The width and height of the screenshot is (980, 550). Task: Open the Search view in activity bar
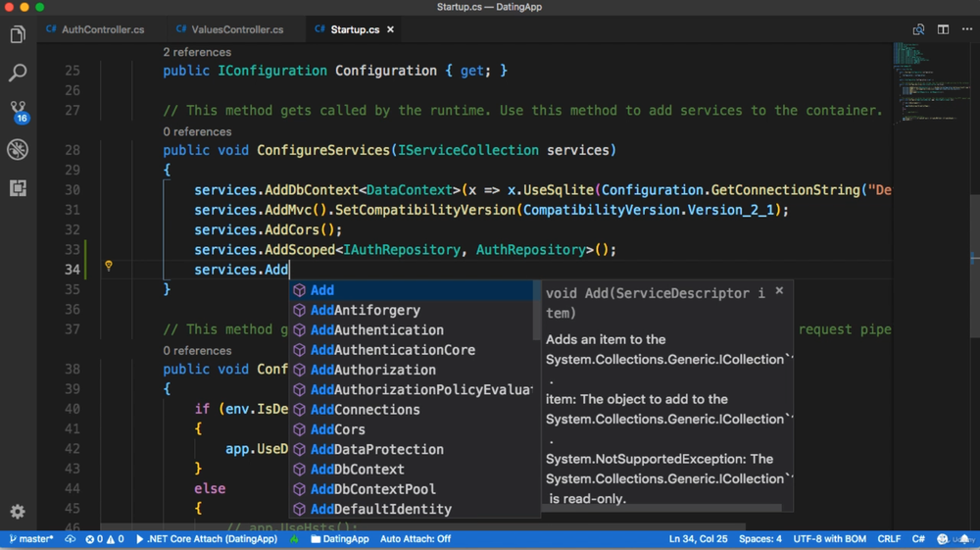click(x=18, y=73)
